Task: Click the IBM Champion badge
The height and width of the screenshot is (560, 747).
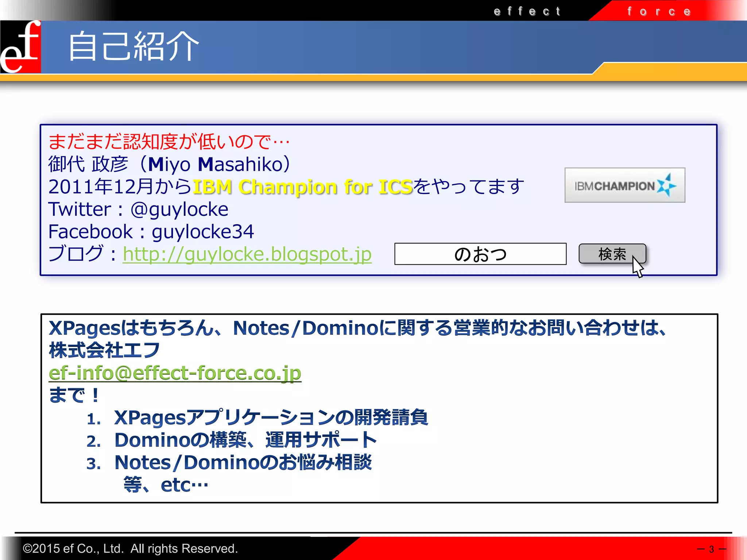Action: (624, 185)
